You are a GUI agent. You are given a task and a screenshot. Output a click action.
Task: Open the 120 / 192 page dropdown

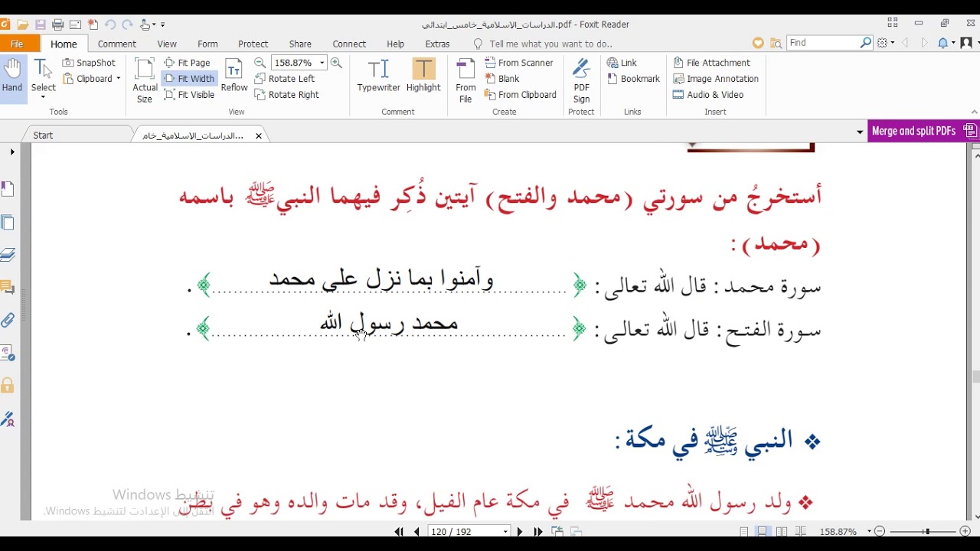click(505, 531)
